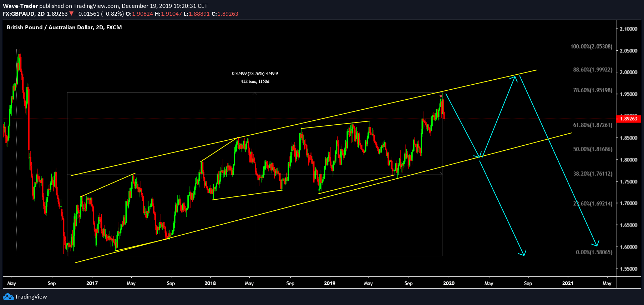Click the 0.00%(1.58065) Fibonacci label
The image size is (644, 305).
[x=594, y=252]
